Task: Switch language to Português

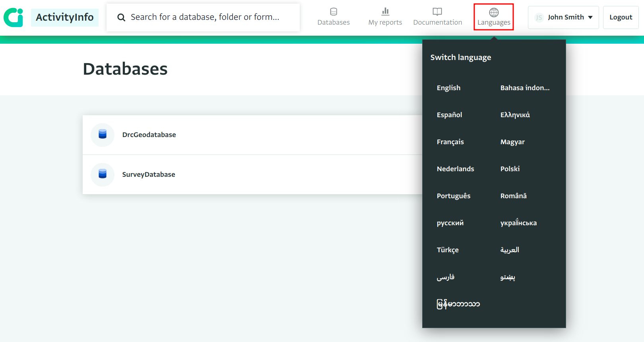Action: coord(453,196)
